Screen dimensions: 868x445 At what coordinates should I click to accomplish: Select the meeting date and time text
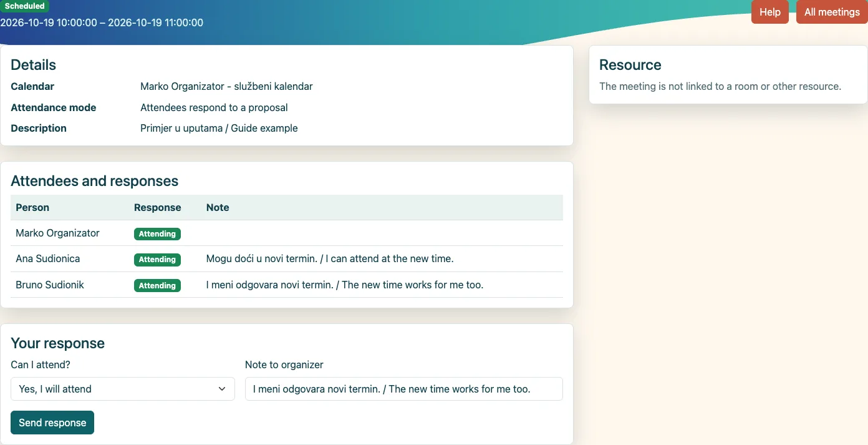102,22
